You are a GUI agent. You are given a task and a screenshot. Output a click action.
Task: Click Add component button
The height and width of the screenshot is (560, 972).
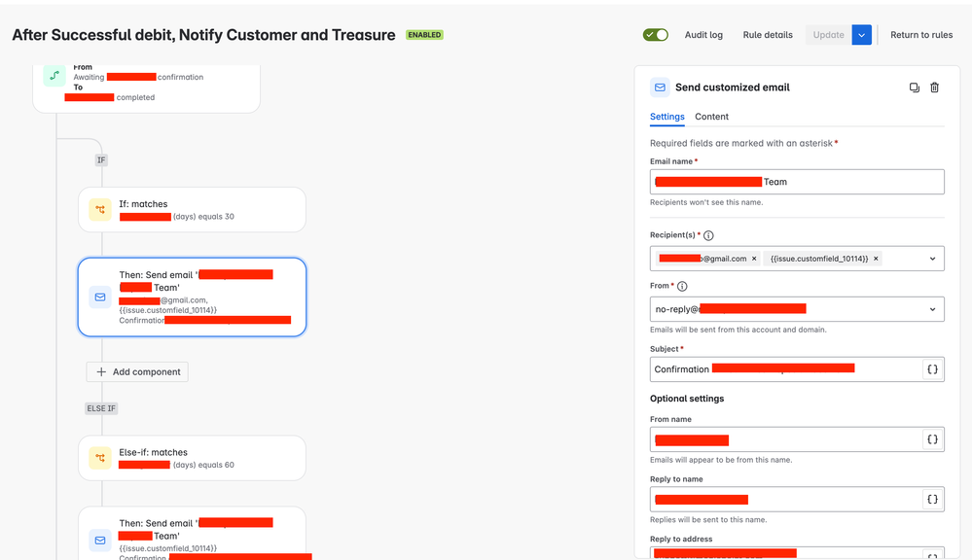pos(137,371)
